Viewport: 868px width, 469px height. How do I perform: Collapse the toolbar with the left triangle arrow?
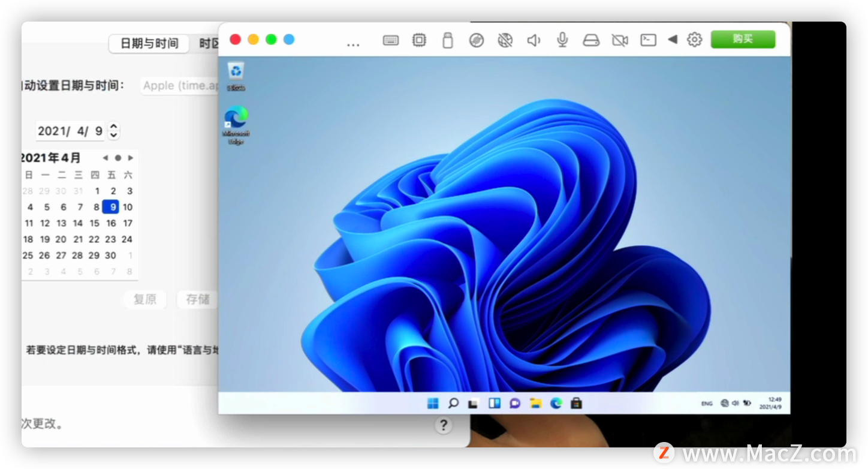click(x=673, y=40)
